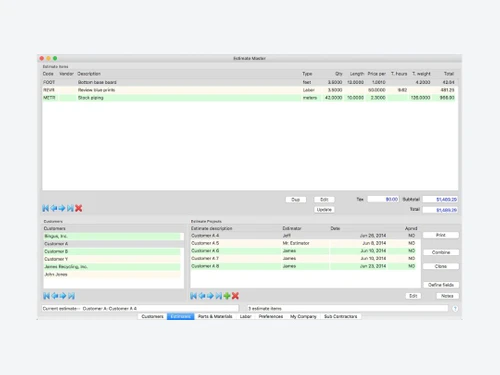Image resolution: width=500 pixels, height=375 pixels.
Task: Open the My Company tab
Action: 303,316
